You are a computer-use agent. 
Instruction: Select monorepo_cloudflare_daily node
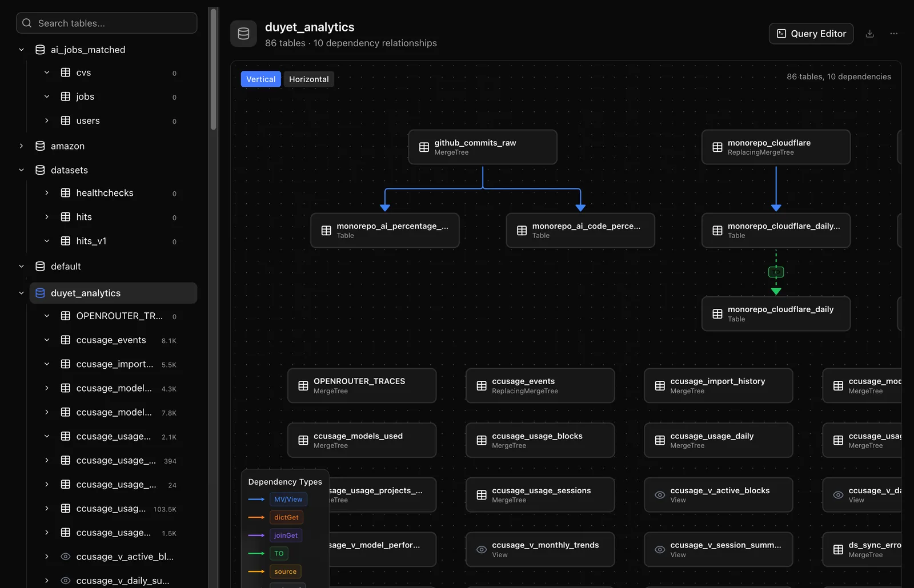[776, 314]
